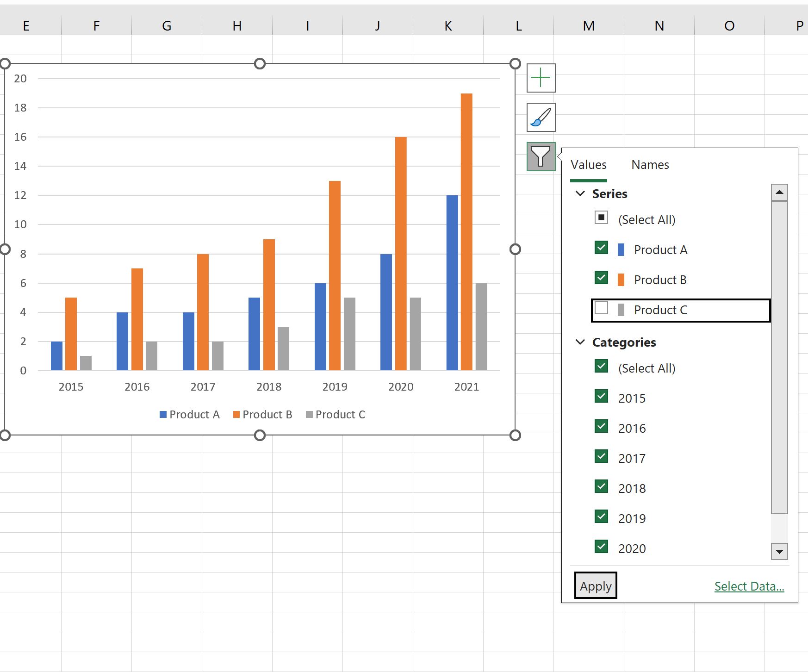Select column I header
The height and width of the screenshot is (672, 808).
(307, 26)
